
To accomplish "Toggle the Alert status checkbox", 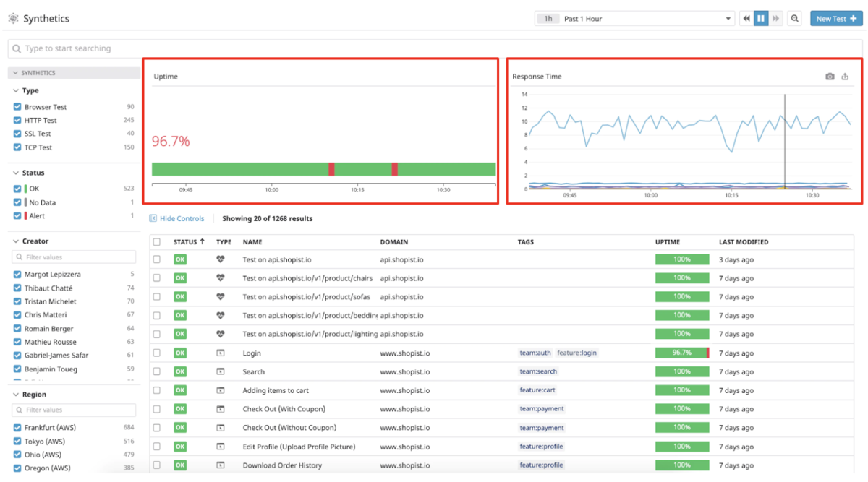I will click(17, 216).
